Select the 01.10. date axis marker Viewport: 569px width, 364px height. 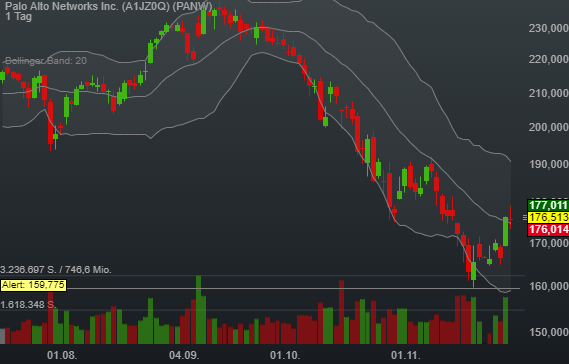(285, 355)
